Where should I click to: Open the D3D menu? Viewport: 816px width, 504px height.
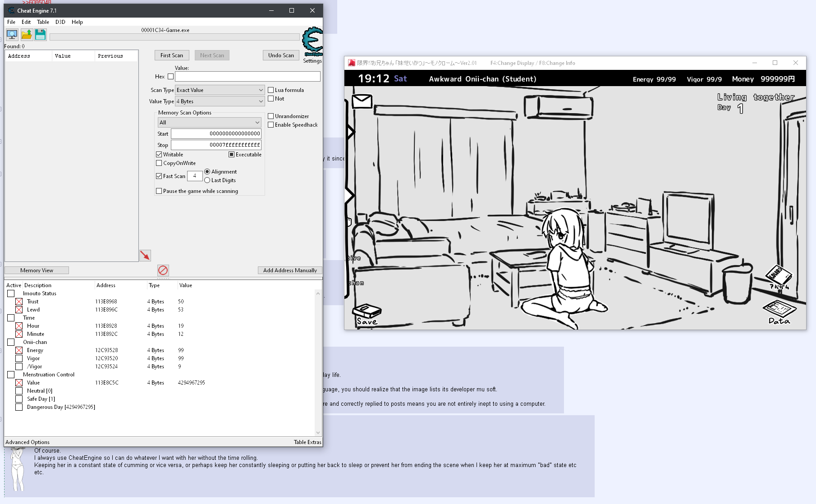point(60,22)
